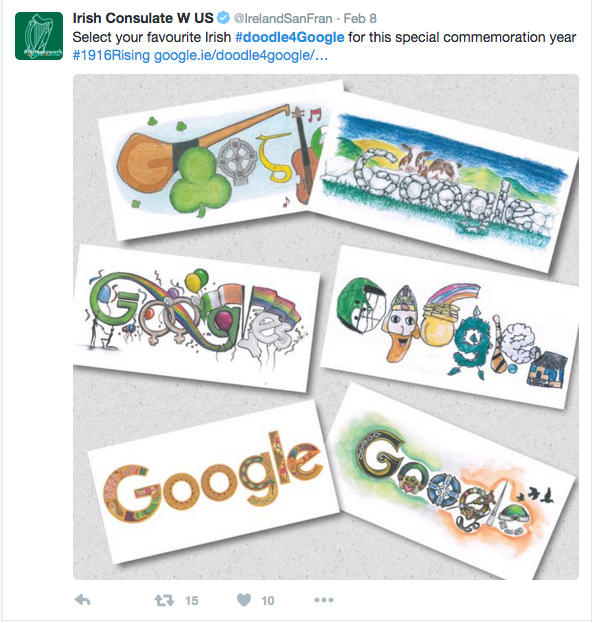Click the like count 10

click(x=268, y=600)
